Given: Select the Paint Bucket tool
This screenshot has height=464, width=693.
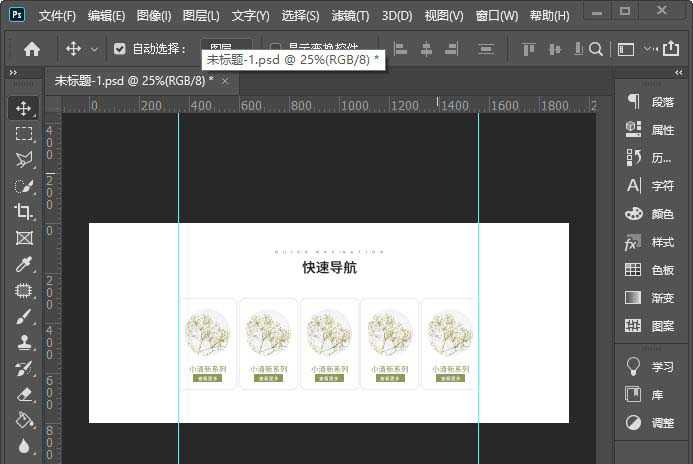Looking at the screenshot, I should (x=24, y=421).
